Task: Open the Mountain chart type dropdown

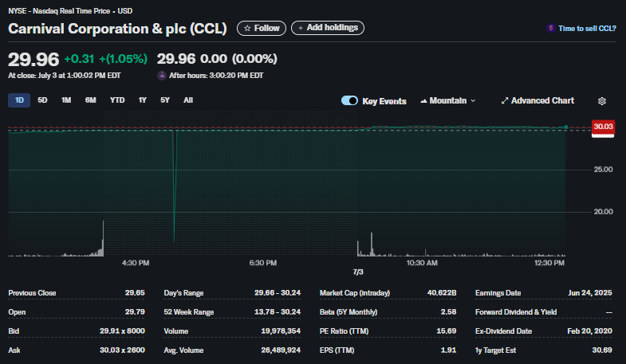Action: point(448,100)
